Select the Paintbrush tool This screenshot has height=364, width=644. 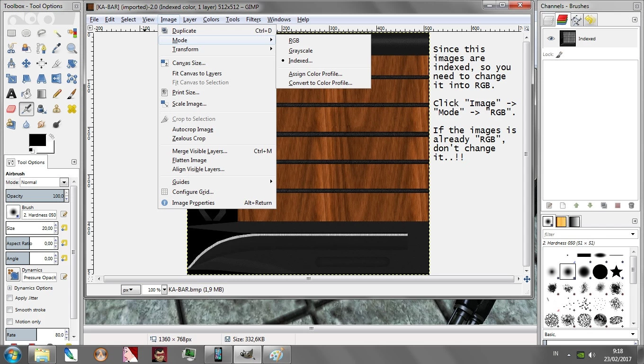72,94
